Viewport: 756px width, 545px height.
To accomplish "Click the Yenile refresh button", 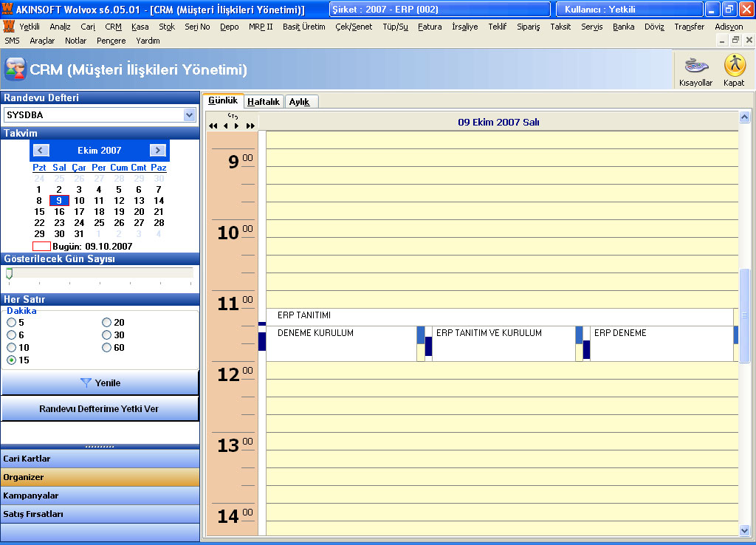I will tap(100, 383).
